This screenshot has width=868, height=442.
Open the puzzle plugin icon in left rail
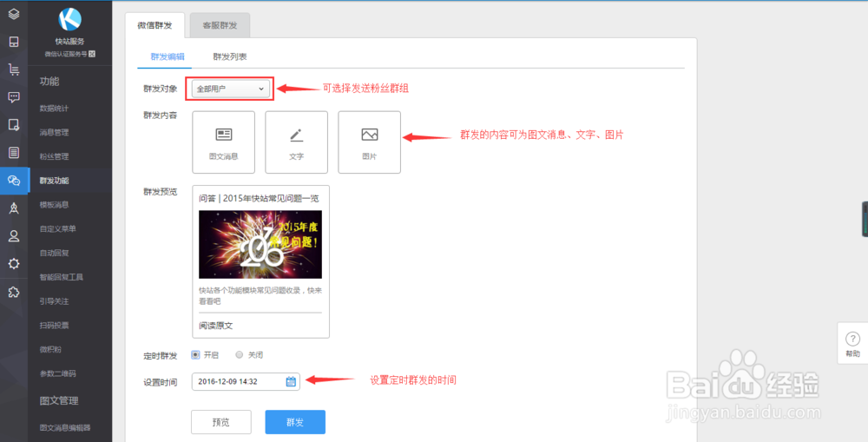coord(14,292)
